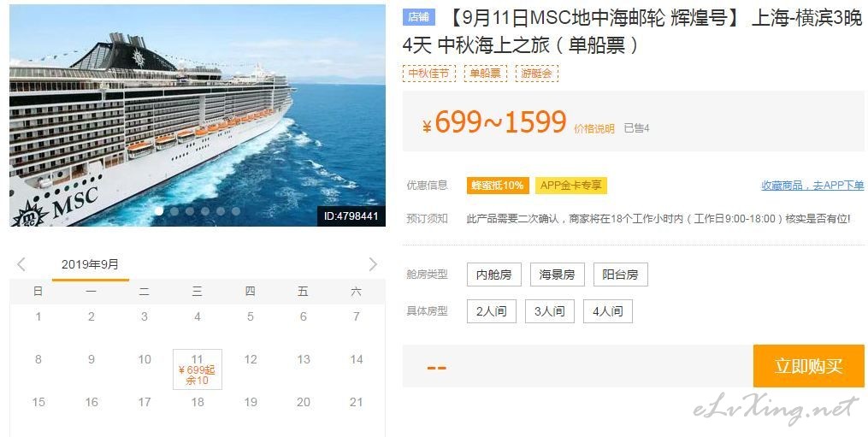Viewport: 868px width, 437px height.
Task: Click the MSC cruise ship photo
Action: (x=198, y=115)
